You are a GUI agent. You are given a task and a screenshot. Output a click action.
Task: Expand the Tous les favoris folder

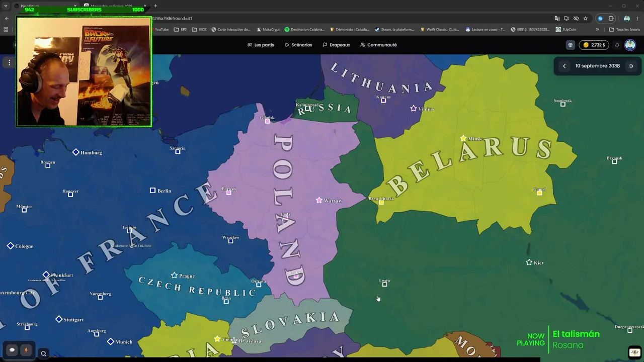pyautogui.click(x=624, y=30)
